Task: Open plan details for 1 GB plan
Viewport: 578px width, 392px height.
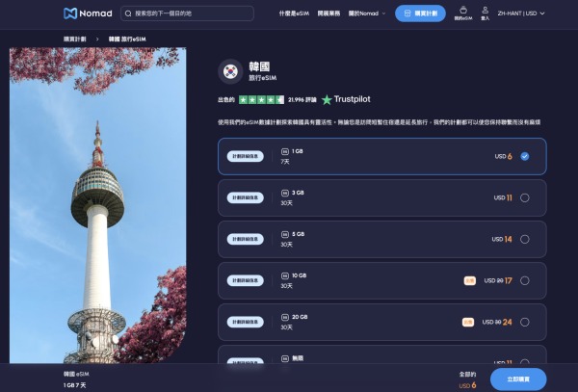Action: (245, 156)
